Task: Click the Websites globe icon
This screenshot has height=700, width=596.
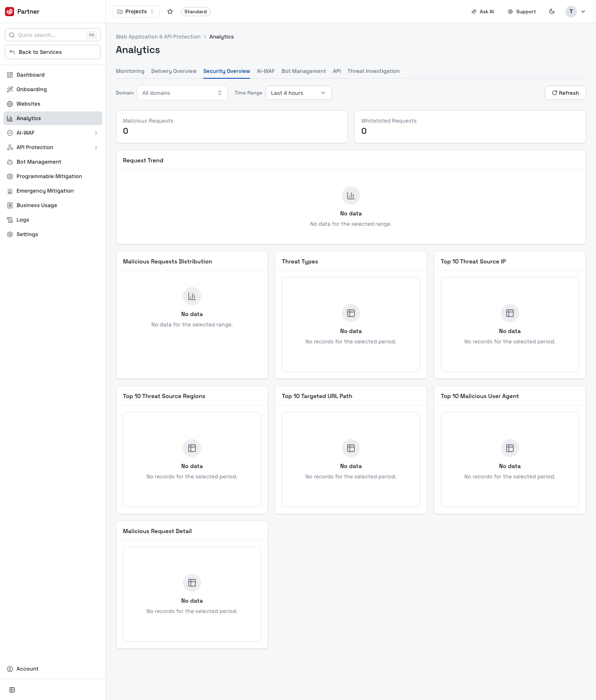Action: (10, 104)
